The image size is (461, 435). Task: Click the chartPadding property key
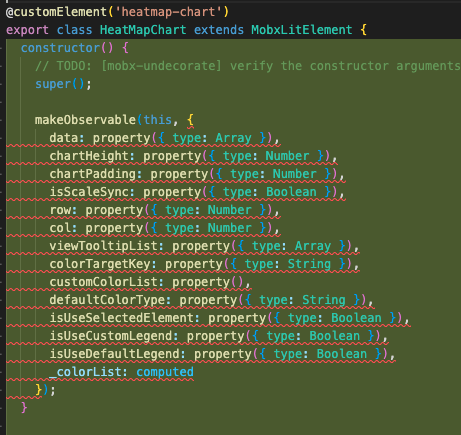tap(92, 174)
